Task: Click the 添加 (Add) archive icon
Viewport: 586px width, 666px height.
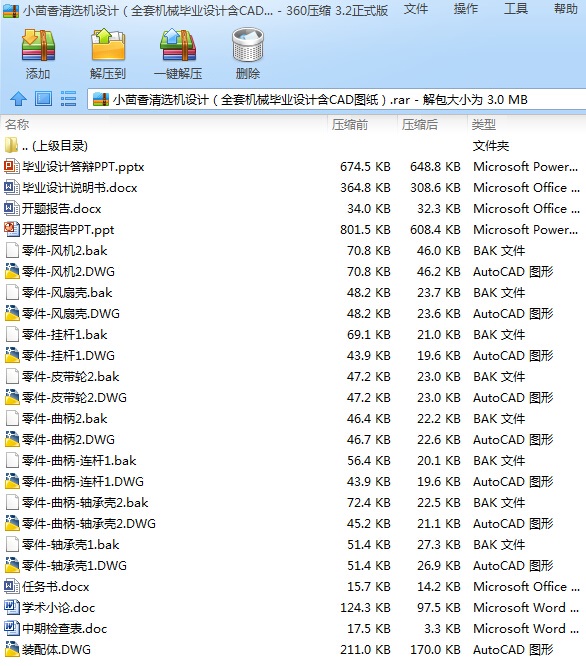Action: coord(38,45)
